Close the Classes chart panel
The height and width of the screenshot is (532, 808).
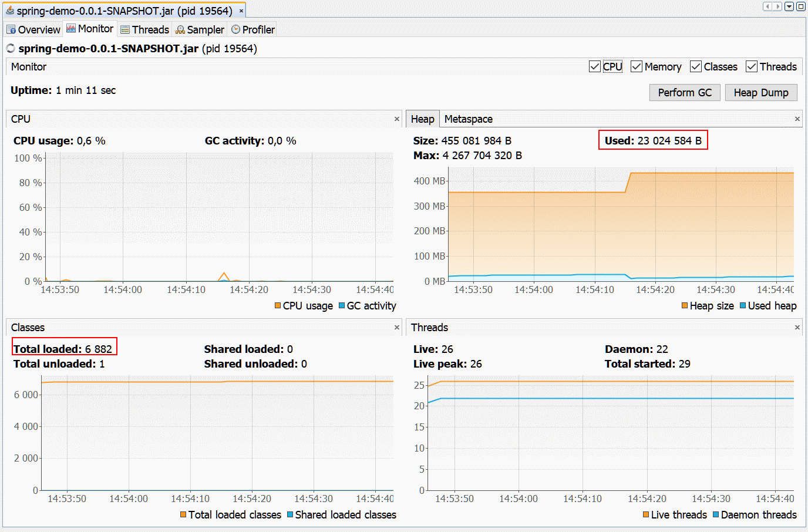(397, 328)
